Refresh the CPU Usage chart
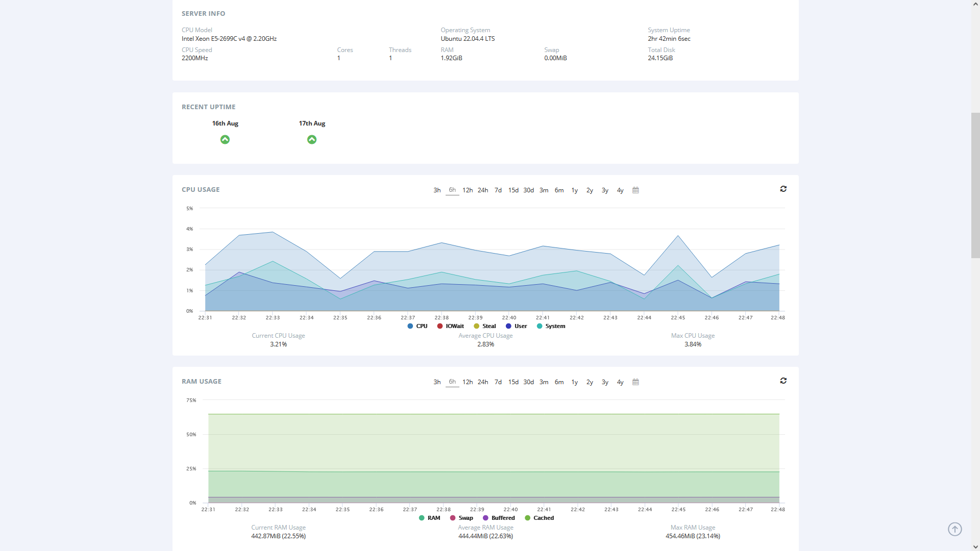This screenshot has width=980, height=551. tap(783, 189)
